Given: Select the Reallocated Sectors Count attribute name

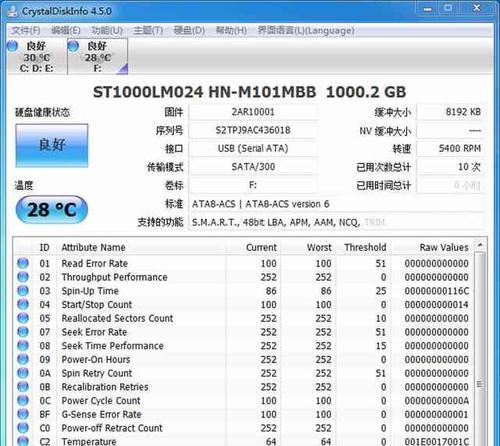Looking at the screenshot, I should (x=117, y=318).
